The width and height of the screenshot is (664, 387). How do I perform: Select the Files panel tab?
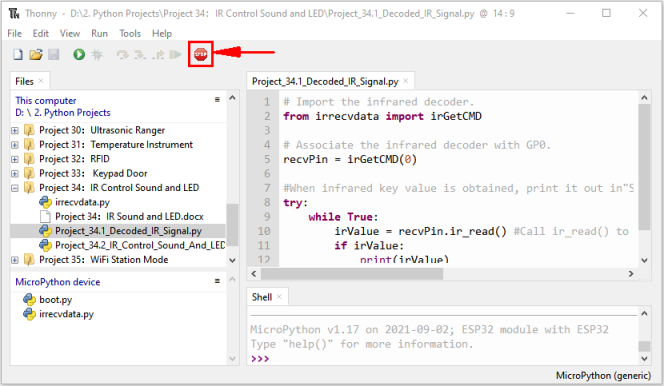coord(25,81)
